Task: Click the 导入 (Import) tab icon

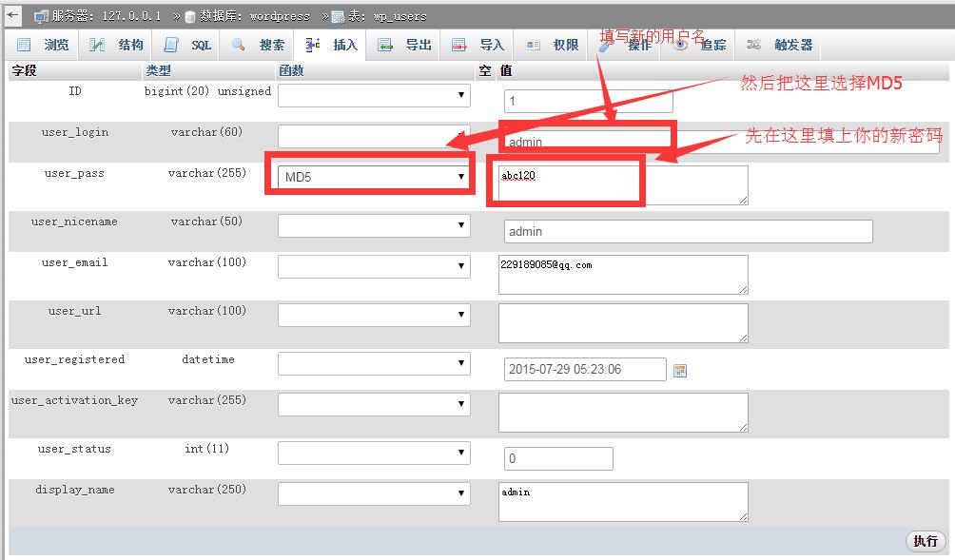Action: point(459,45)
